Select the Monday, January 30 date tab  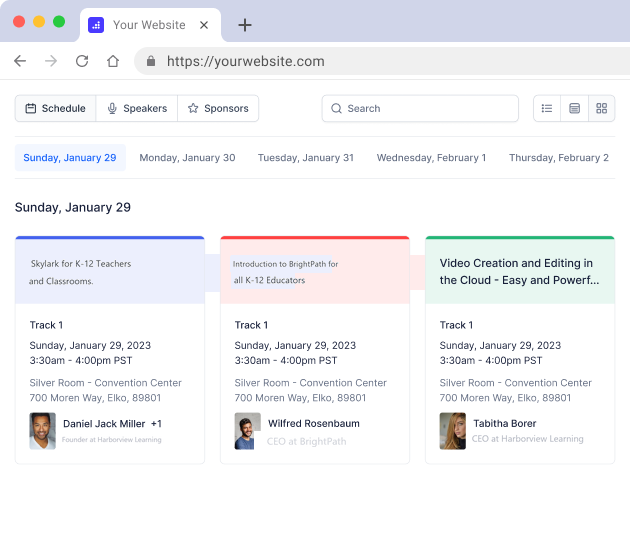pos(187,158)
